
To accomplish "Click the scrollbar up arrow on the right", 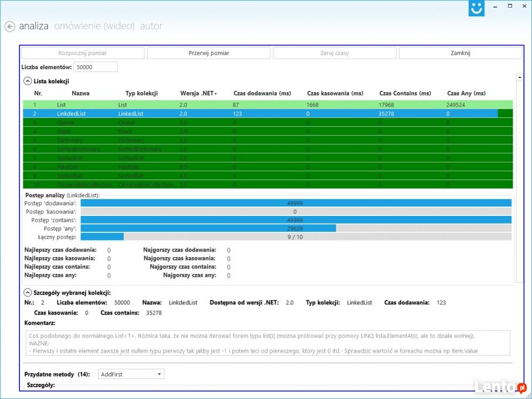I will click(520, 77).
